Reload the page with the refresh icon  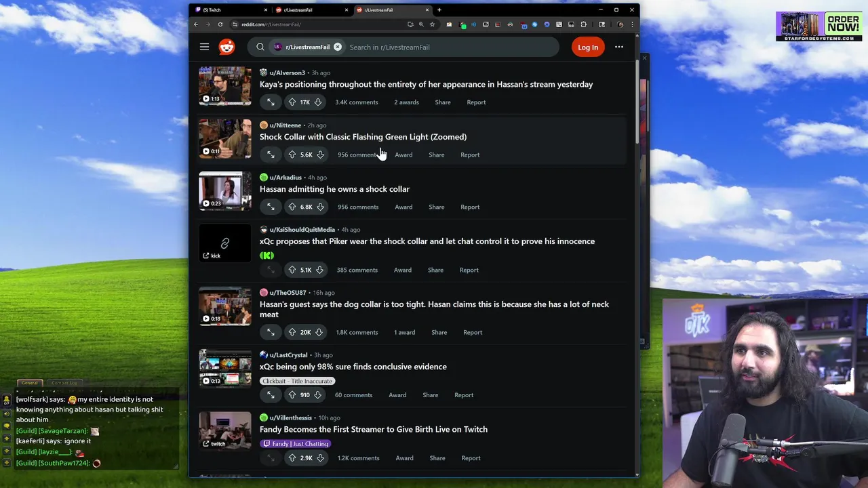(220, 24)
